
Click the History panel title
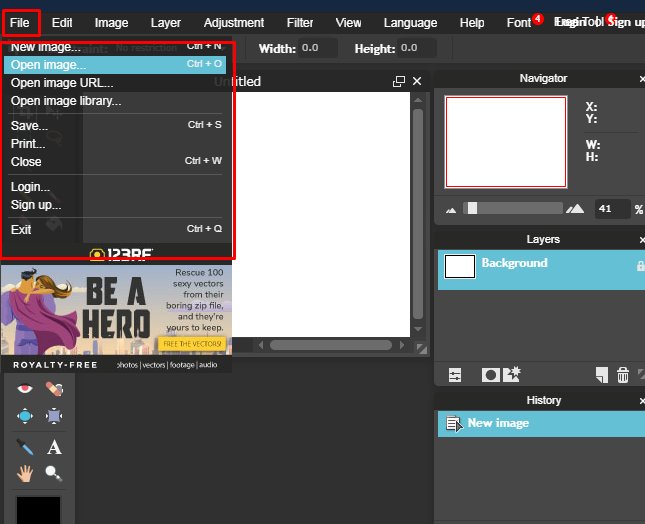click(x=544, y=400)
